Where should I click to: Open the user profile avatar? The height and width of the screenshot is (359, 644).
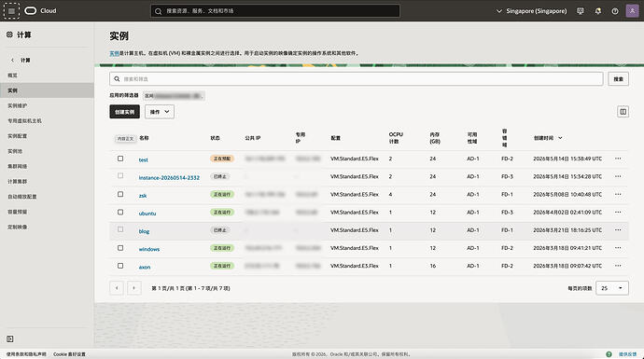pyautogui.click(x=632, y=11)
